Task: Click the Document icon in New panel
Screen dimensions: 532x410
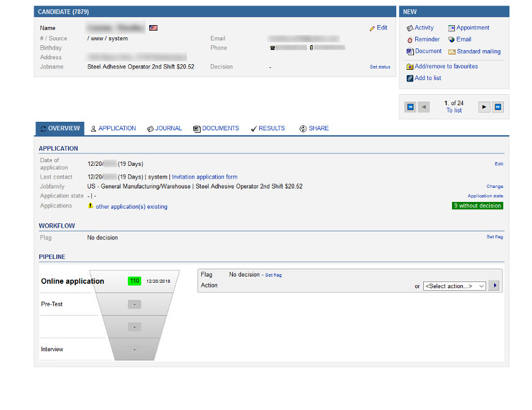Action: 410,51
